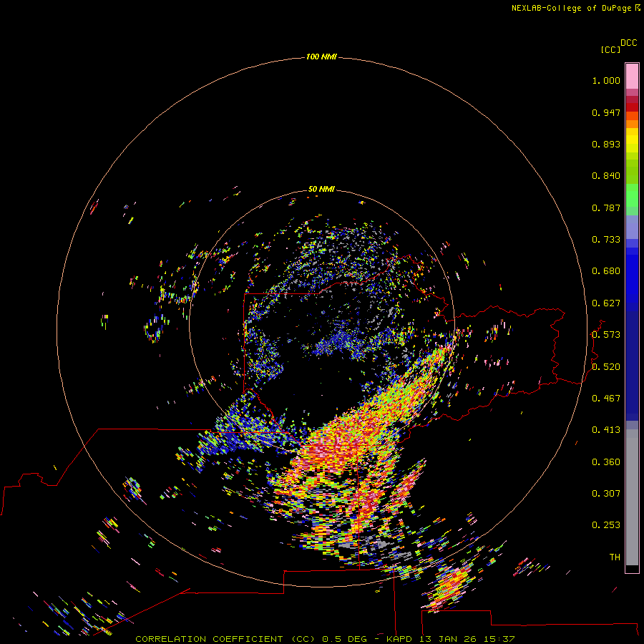Click the 0.307 colorbar value
Screen dimensions: 644x644
(606, 494)
